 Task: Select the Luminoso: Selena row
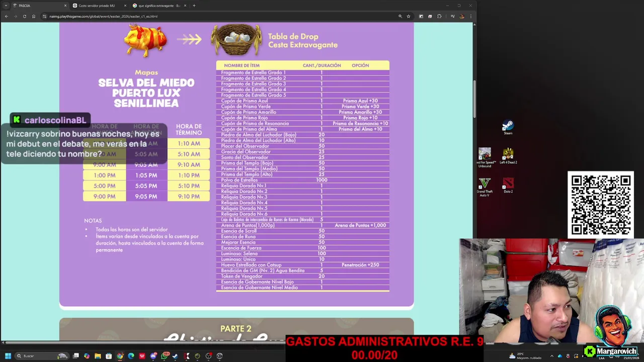[x=303, y=253]
